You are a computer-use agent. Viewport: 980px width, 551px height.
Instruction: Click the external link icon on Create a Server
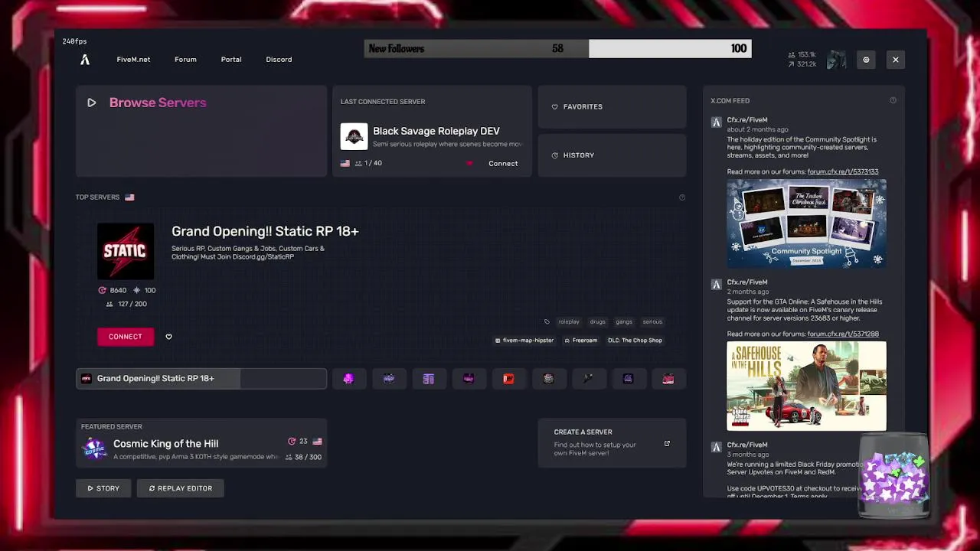(667, 444)
